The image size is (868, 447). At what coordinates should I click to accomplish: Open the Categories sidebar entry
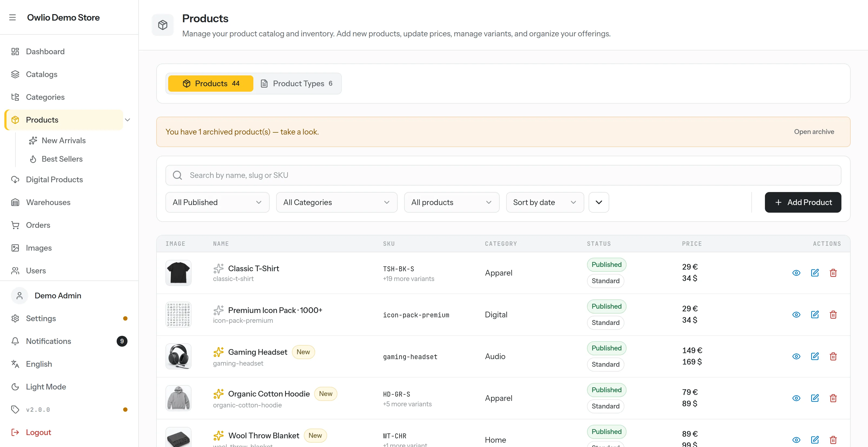click(x=69, y=97)
